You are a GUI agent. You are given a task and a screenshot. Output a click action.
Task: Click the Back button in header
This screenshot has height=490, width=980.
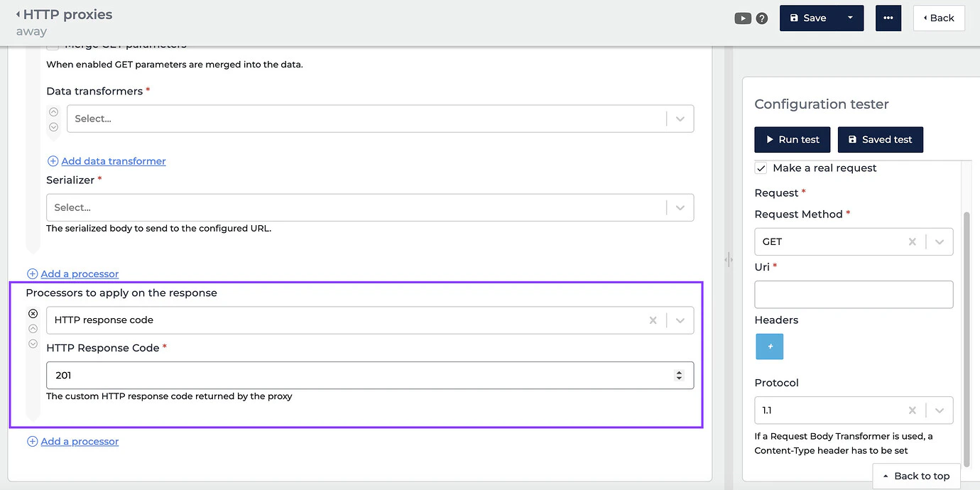pos(939,18)
